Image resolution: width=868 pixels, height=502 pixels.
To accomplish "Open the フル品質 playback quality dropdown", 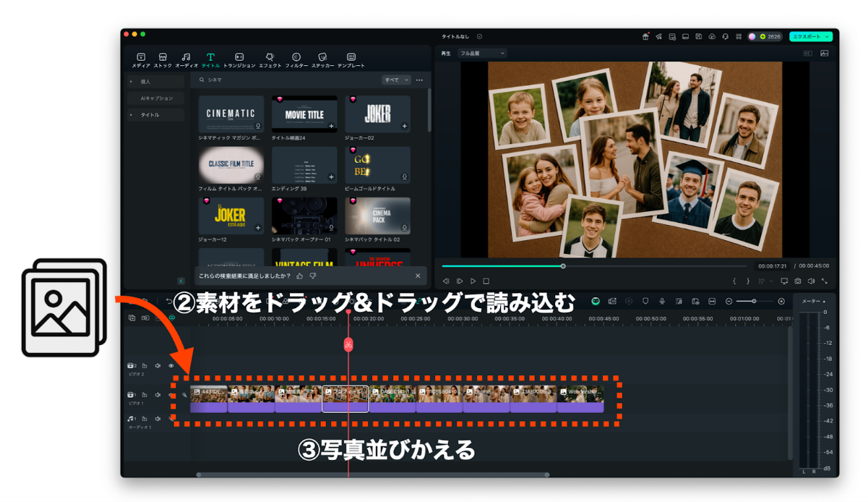I will pos(483,54).
